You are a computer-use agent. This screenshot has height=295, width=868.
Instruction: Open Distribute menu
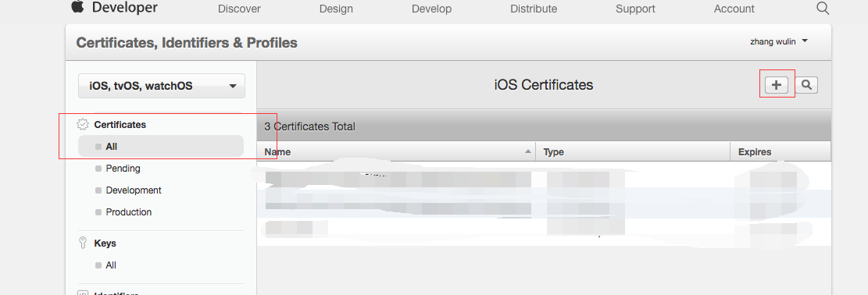(x=534, y=9)
